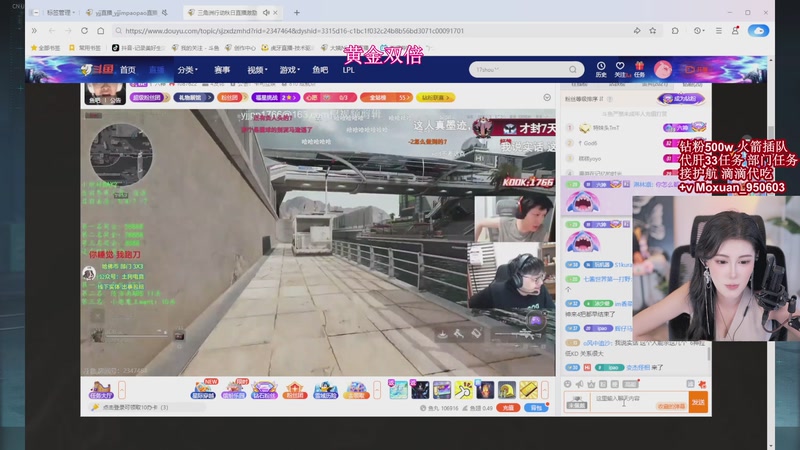The image size is (800, 450).
Task: Expand the 视频 nav dropdown
Action: 257,70
